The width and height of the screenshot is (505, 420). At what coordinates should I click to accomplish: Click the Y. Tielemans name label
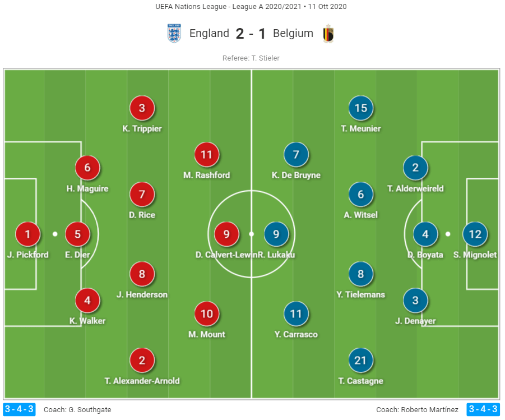click(360, 294)
